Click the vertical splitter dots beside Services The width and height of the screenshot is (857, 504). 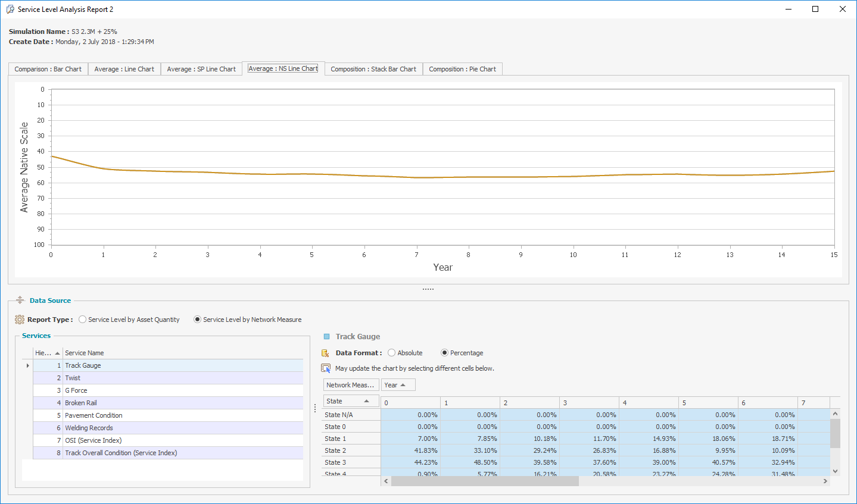(315, 409)
